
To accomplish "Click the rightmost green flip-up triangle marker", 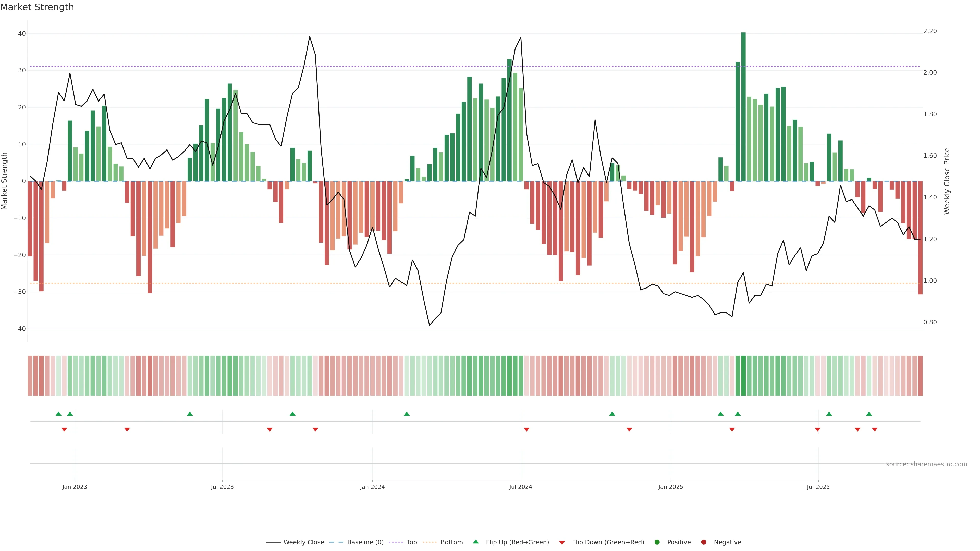I will (x=869, y=414).
